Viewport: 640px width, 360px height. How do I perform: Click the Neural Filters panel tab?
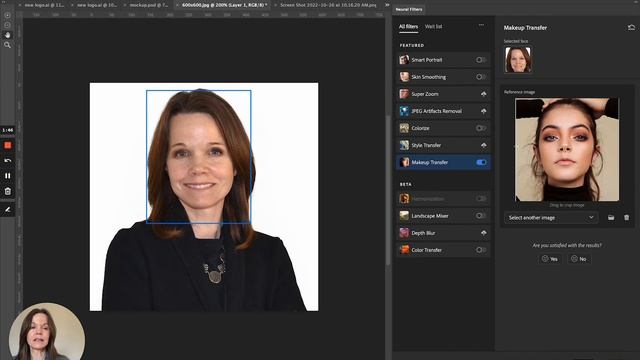[409, 9]
